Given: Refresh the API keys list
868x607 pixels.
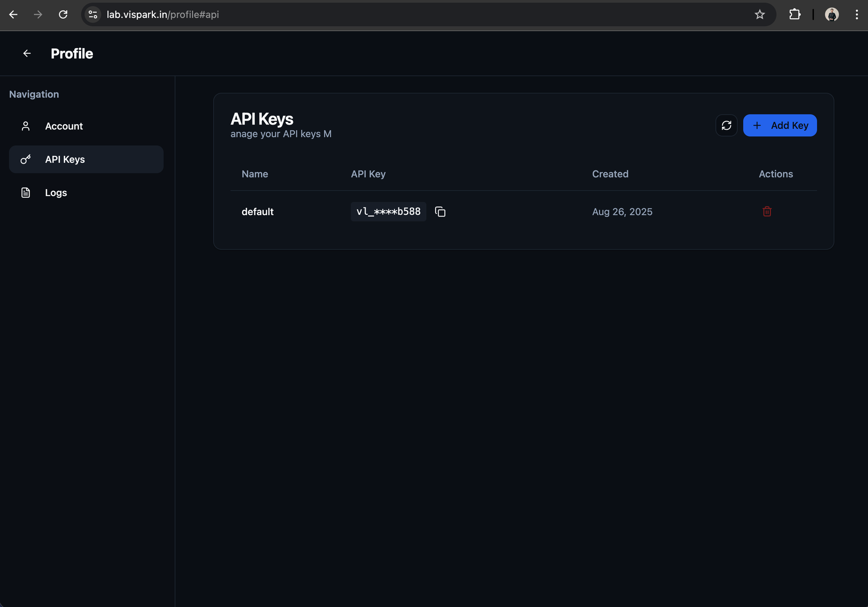Looking at the screenshot, I should (x=726, y=125).
